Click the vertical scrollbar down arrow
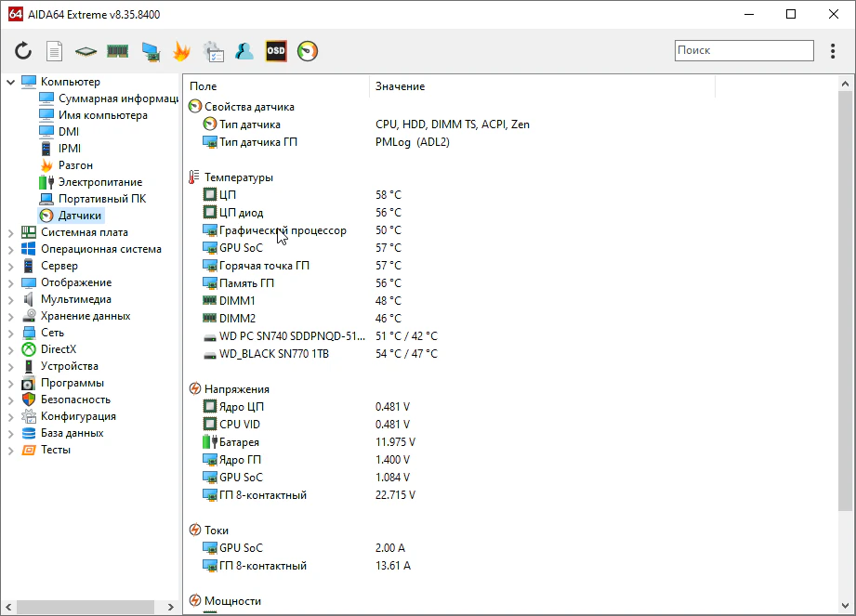The height and width of the screenshot is (616, 856). pos(845,606)
